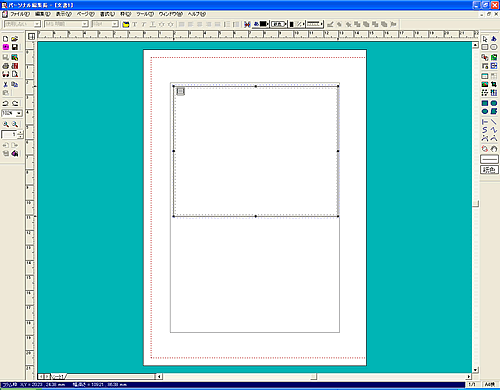This screenshot has height=390, width=500.
Task: Click the top-middle handle of selected frame
Action: [256, 86]
